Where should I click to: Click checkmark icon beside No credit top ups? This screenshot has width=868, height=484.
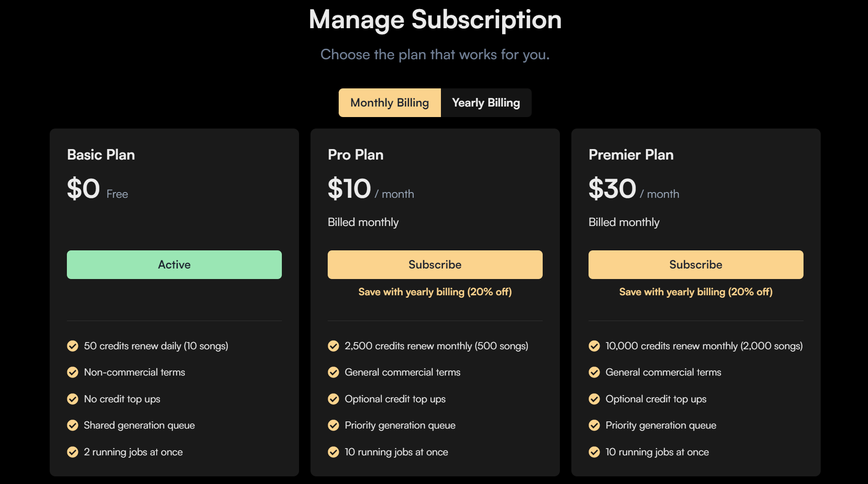(73, 399)
